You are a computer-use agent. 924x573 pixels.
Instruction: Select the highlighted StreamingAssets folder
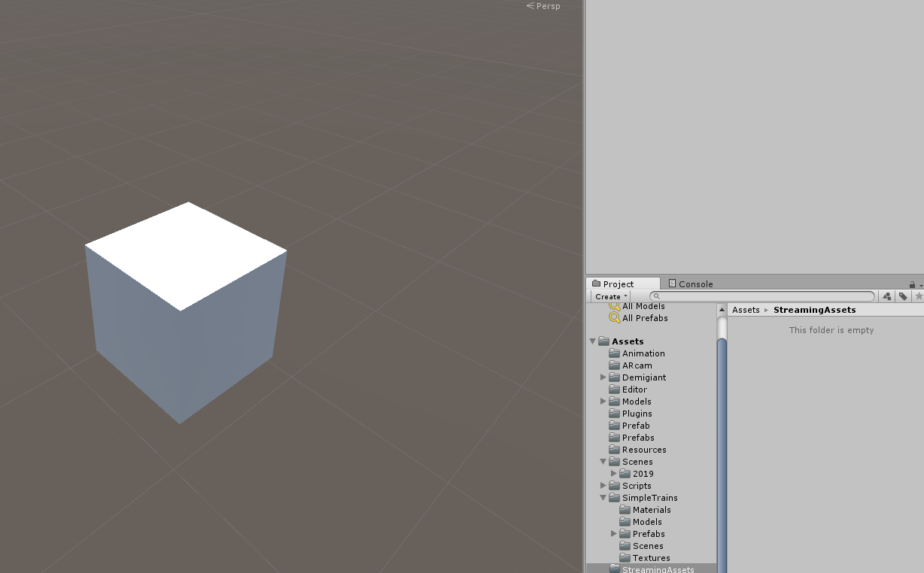[652, 568]
